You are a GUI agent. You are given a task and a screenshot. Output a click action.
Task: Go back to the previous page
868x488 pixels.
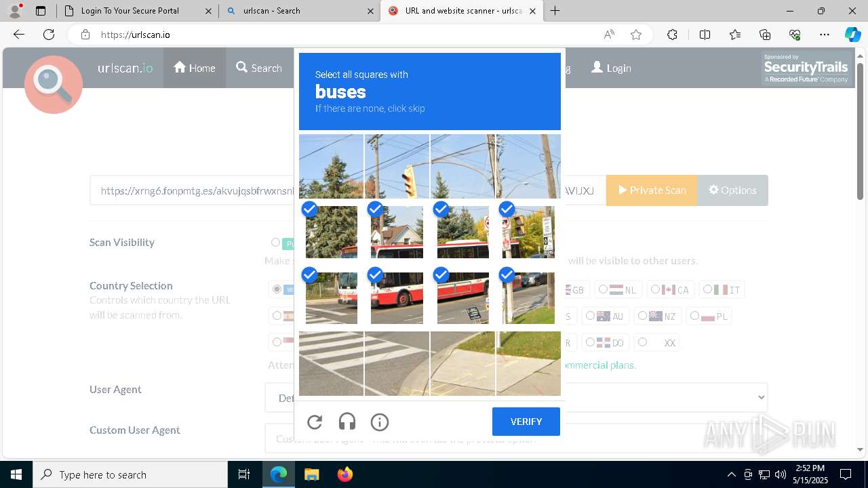[x=19, y=35]
